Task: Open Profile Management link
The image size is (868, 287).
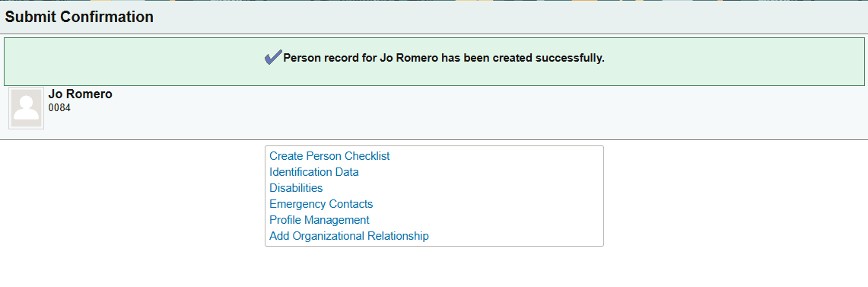Action: [320, 220]
